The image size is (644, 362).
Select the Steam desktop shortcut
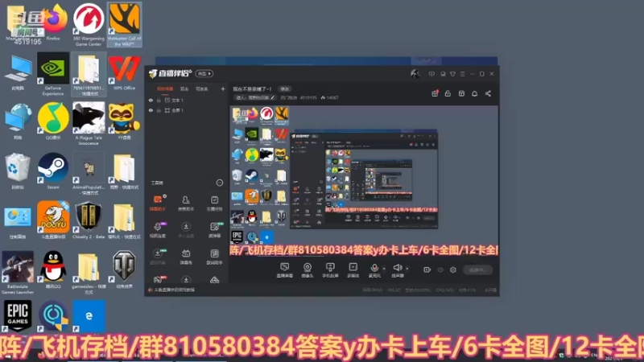tap(53, 171)
